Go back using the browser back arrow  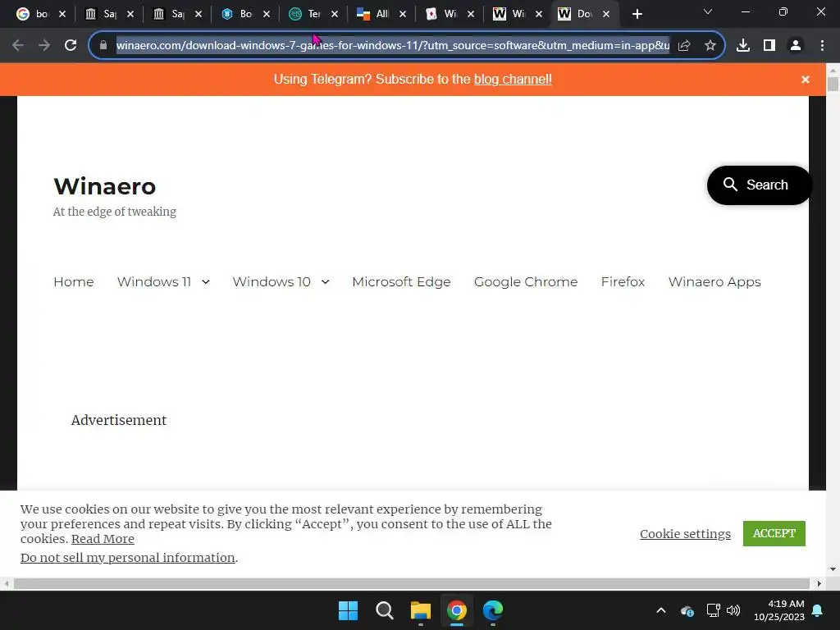point(18,46)
